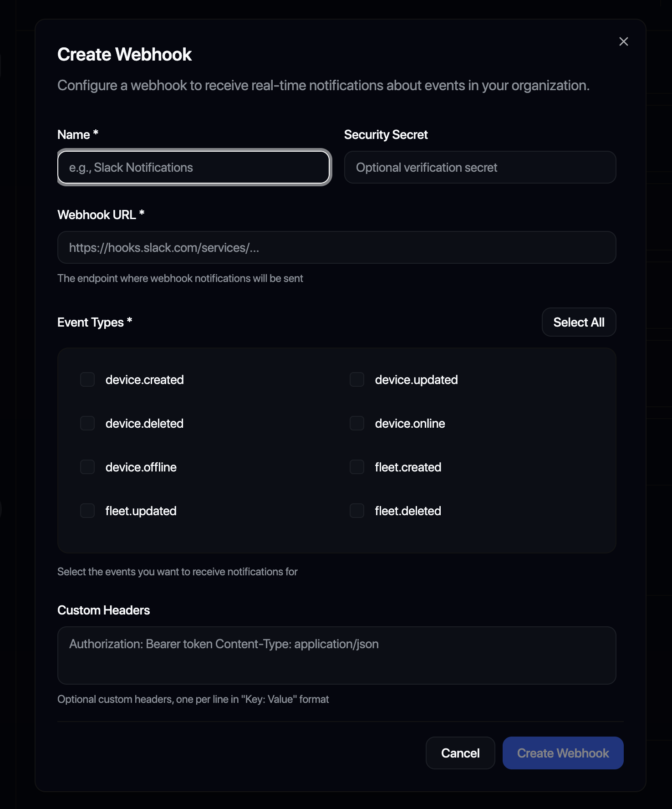Enable the fleet.updated event checkbox
Viewport: 672px width, 809px height.
point(87,511)
